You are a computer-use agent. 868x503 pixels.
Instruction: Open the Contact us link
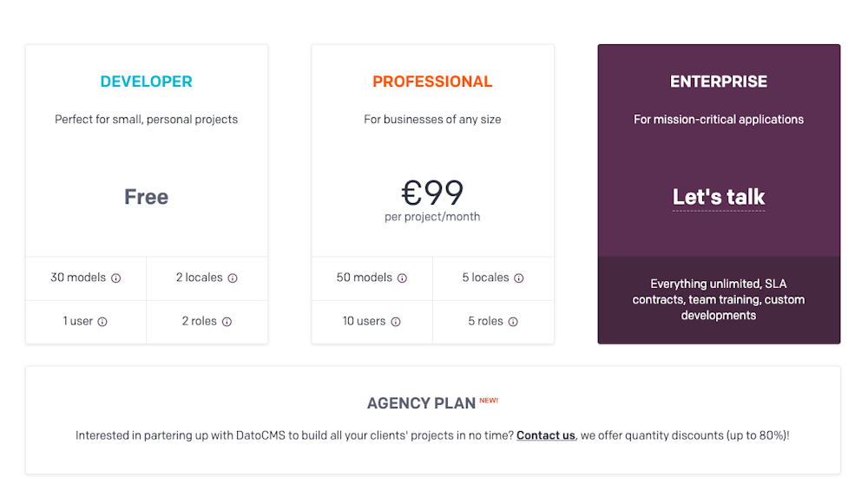pos(546,435)
